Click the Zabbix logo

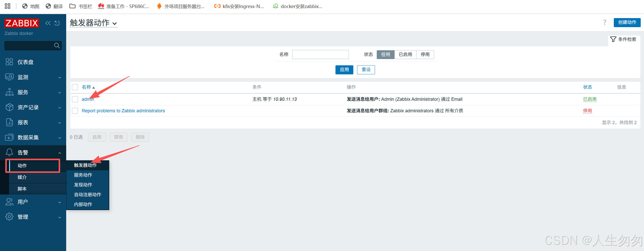[22, 23]
